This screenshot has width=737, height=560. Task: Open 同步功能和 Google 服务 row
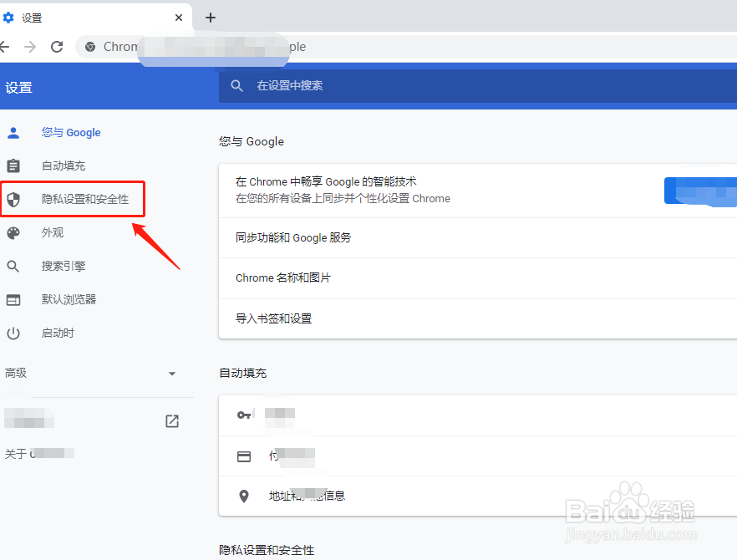[x=478, y=238]
